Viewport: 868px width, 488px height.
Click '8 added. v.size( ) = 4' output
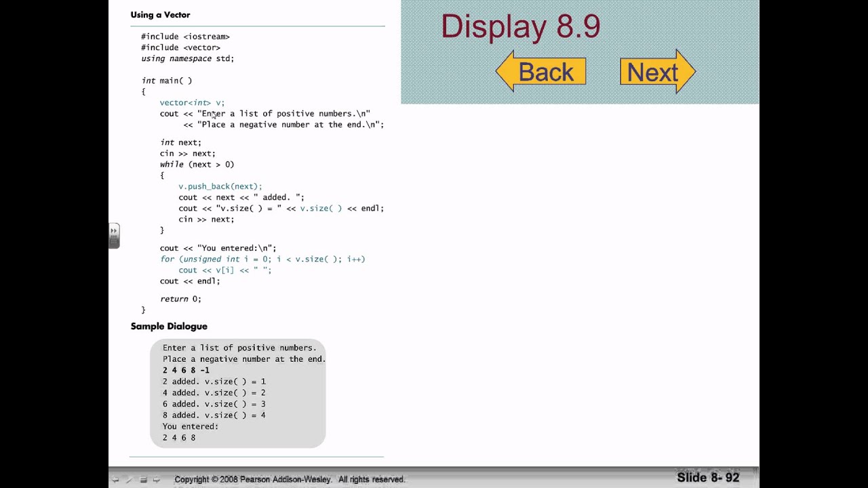(214, 415)
